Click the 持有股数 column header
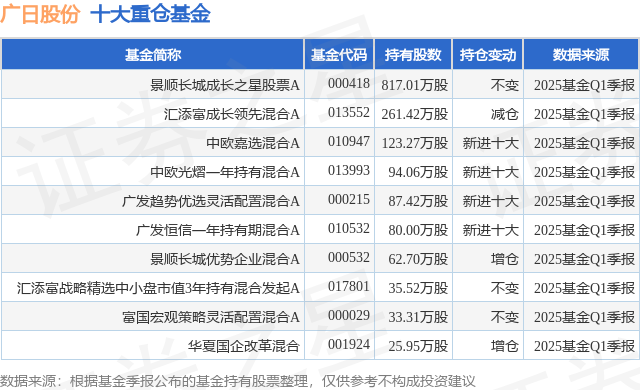Viewport: 640px width, 390px height. click(x=413, y=55)
